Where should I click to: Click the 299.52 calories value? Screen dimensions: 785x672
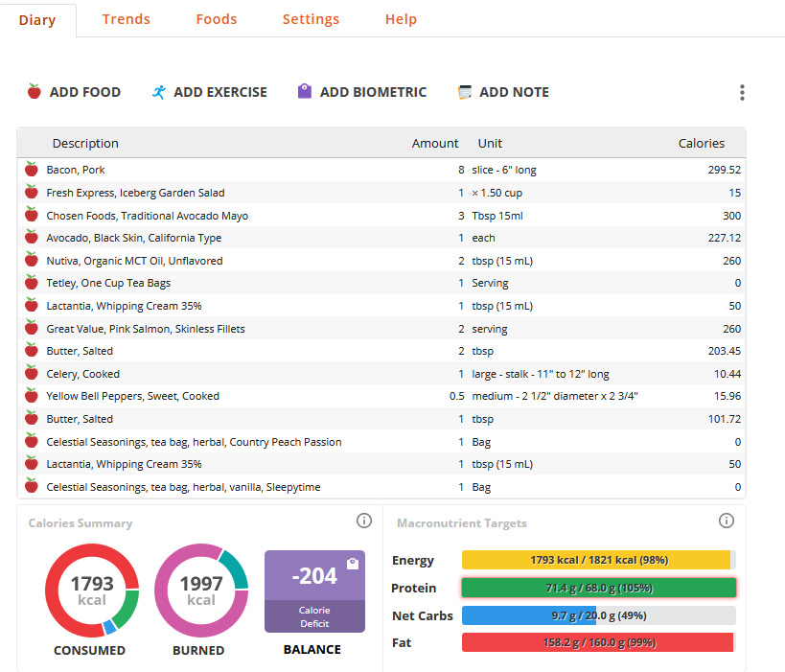724,170
